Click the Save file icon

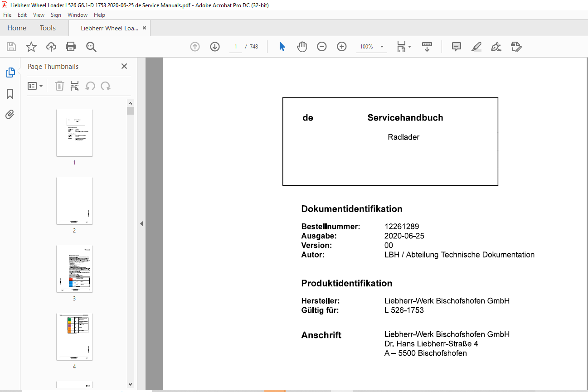pyautogui.click(x=11, y=47)
